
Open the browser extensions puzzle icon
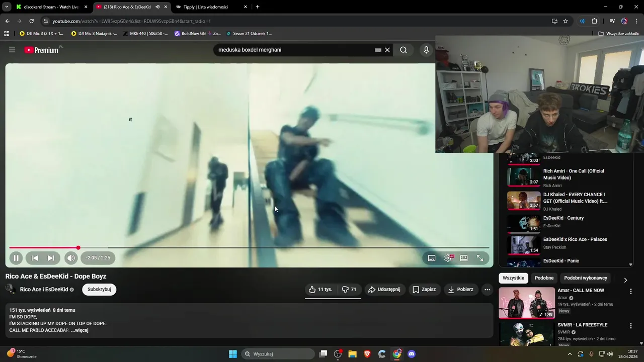click(594, 21)
